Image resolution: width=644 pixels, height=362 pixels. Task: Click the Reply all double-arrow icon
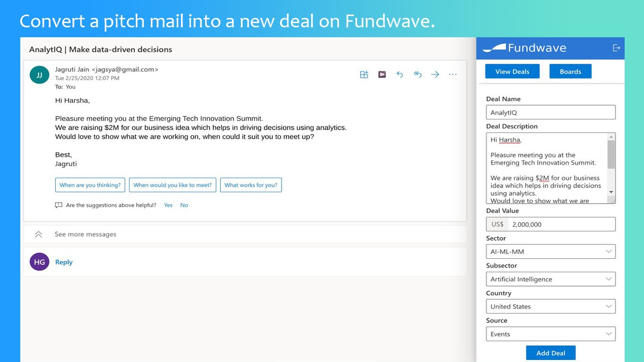[418, 74]
